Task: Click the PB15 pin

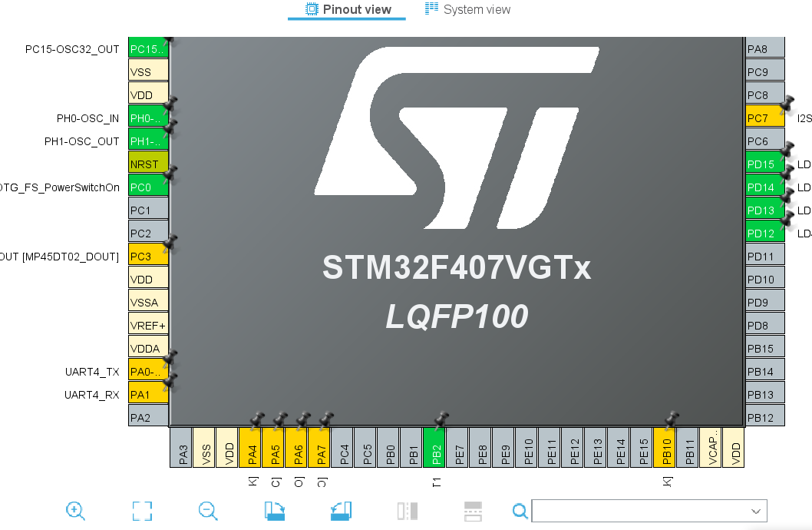Action: click(765, 348)
